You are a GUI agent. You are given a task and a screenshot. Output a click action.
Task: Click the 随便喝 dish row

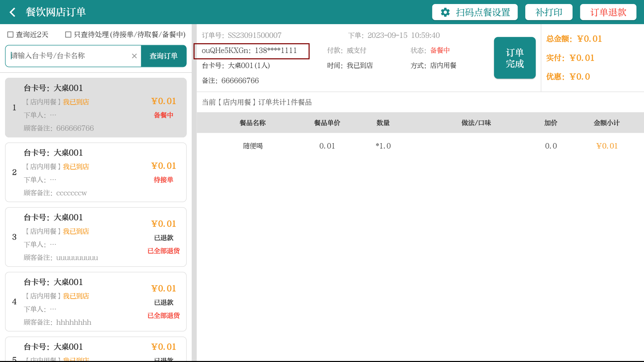click(x=253, y=146)
